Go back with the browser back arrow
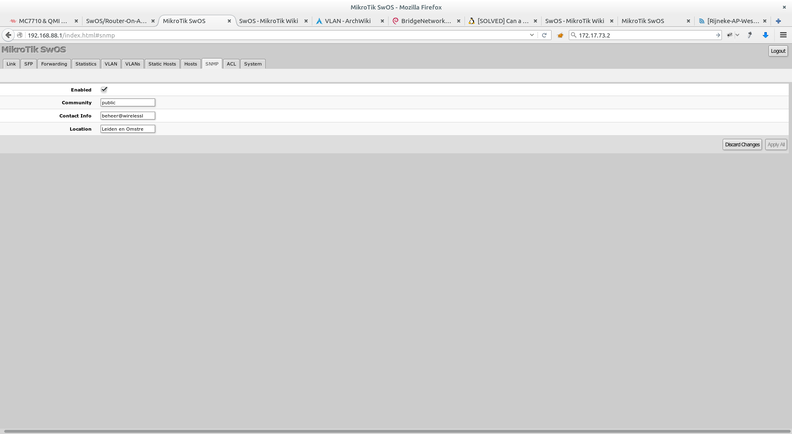This screenshot has width=792, height=434. coord(8,35)
